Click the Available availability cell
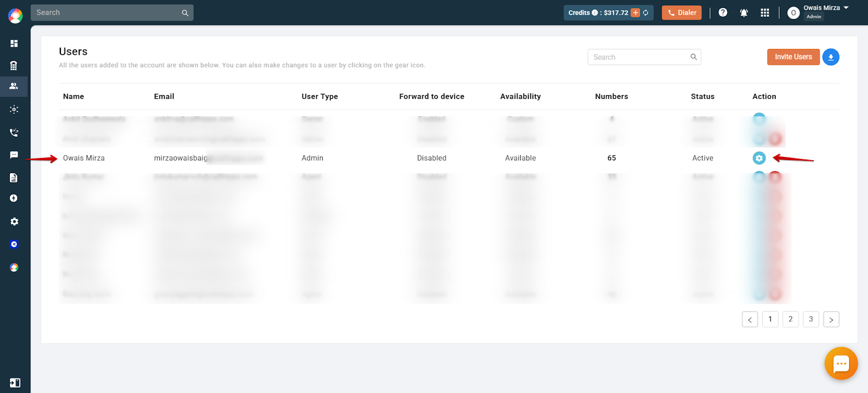 [x=520, y=158]
